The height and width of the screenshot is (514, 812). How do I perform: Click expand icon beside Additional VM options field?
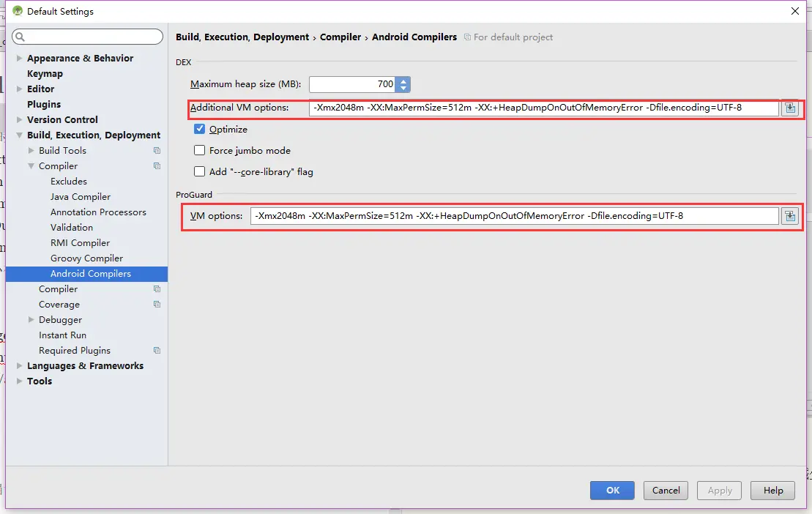(x=790, y=108)
